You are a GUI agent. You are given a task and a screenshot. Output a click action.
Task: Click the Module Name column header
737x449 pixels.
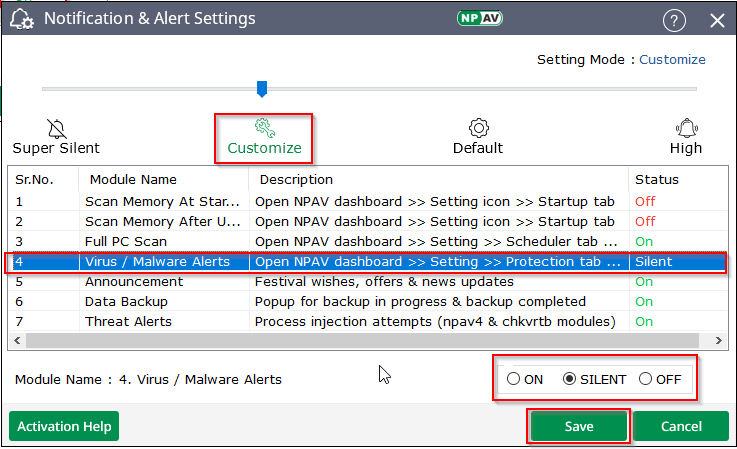(133, 180)
